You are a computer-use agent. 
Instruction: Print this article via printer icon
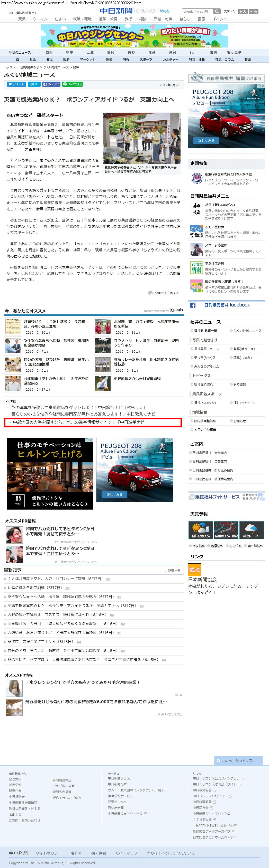point(150,293)
